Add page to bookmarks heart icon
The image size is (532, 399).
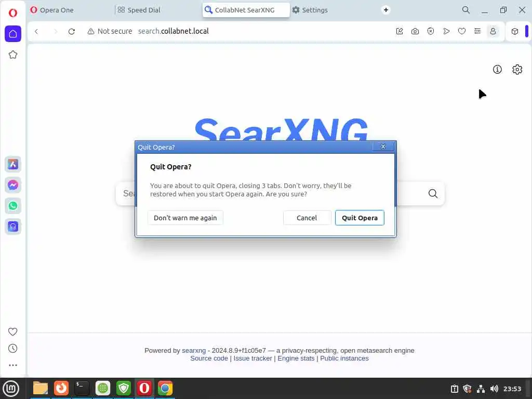462,31
